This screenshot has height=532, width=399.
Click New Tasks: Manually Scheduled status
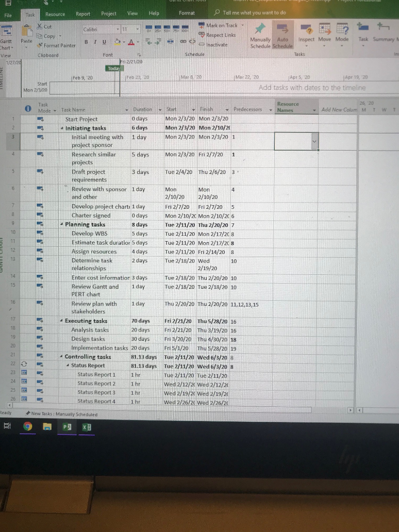(62, 414)
